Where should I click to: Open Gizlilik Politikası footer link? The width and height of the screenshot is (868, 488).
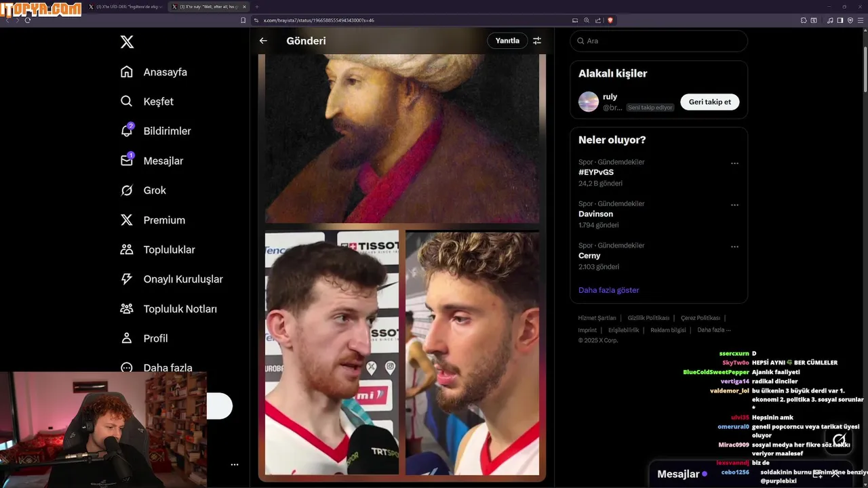648,318
